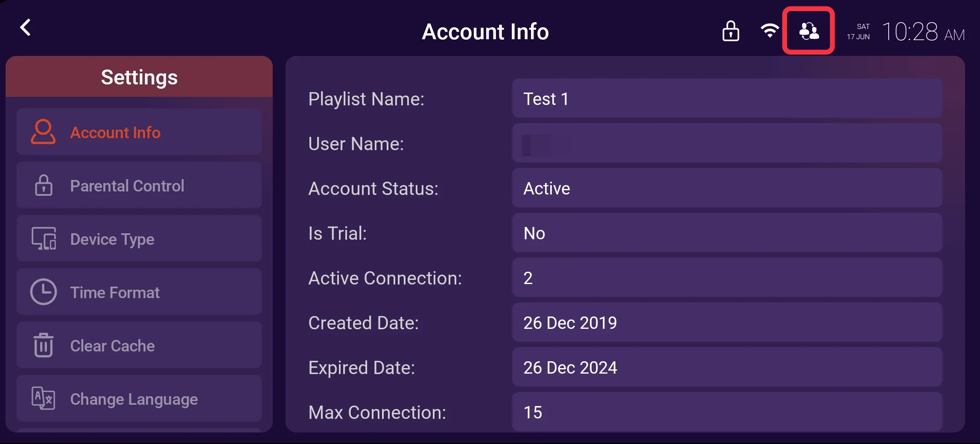Image resolution: width=980 pixels, height=444 pixels.
Task: Tap the Playlist Name field Test 1
Action: (x=727, y=99)
